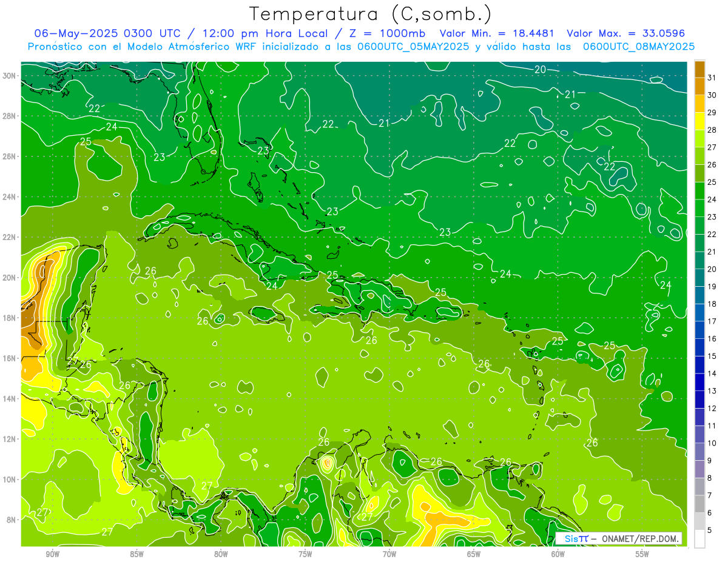Click the dark orange swatch above legend value 31
The image size is (728, 562).
tap(699, 69)
